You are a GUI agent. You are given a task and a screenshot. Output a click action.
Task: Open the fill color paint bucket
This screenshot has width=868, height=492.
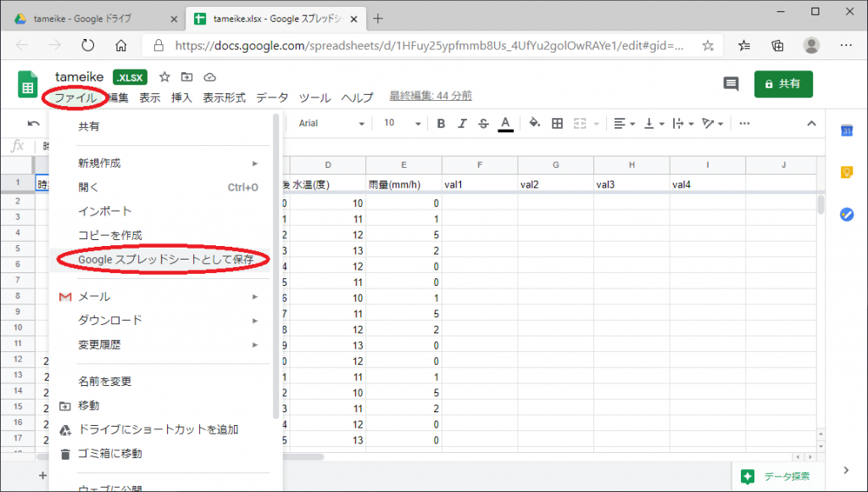click(x=534, y=124)
